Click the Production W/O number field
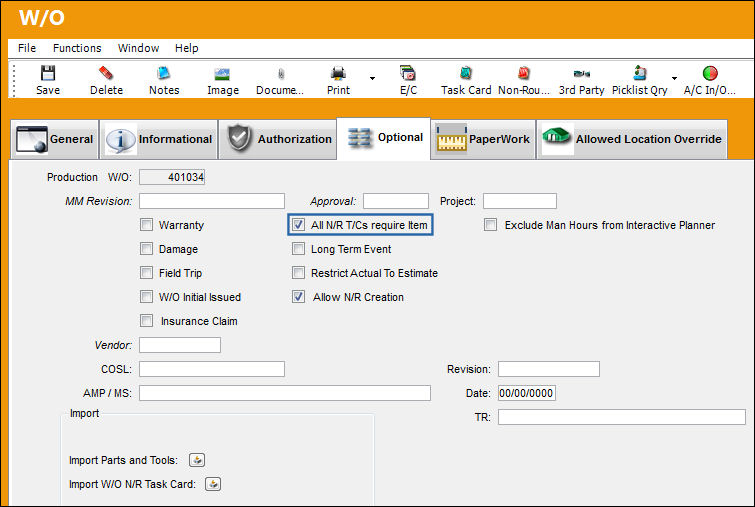This screenshot has height=507, width=755. 172,177
